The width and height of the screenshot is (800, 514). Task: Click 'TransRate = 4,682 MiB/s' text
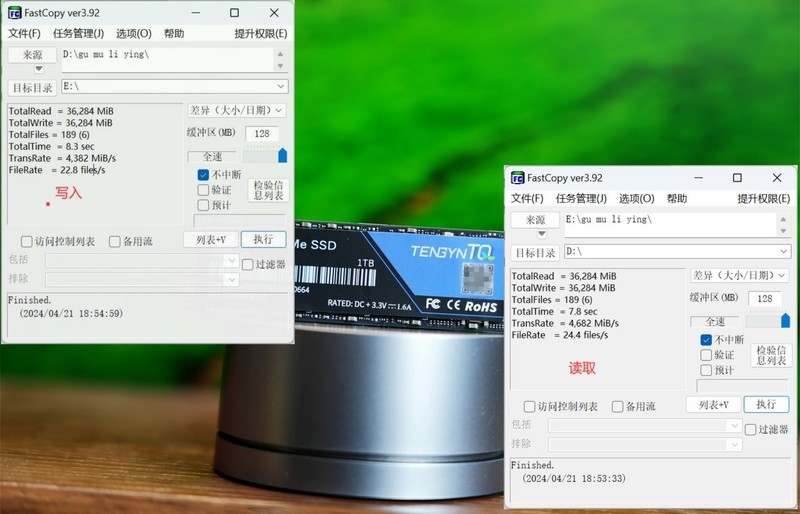[565, 323]
